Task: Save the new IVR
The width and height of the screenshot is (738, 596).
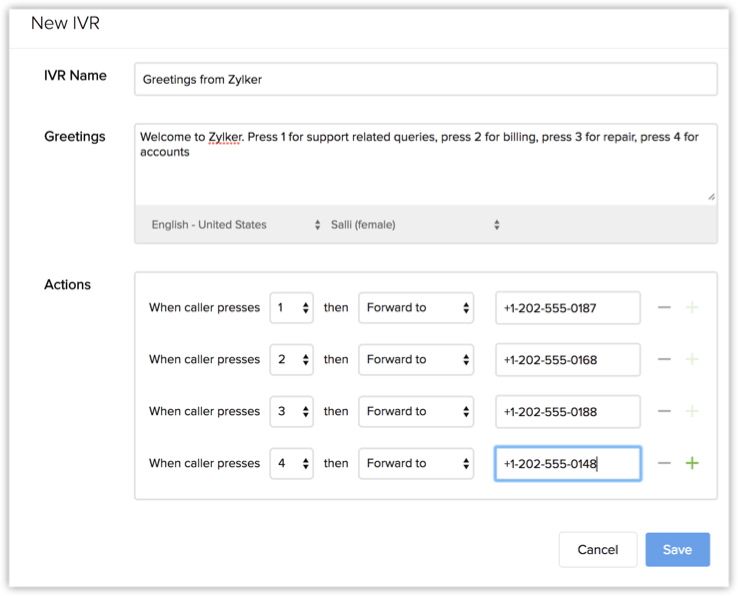Action: pyautogui.click(x=677, y=550)
